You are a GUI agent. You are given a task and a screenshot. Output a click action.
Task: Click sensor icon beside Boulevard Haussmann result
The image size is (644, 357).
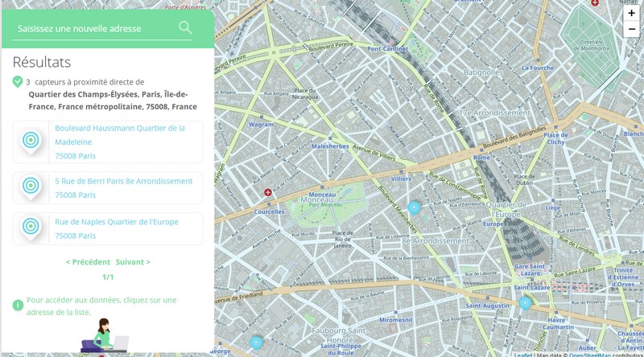click(x=31, y=142)
